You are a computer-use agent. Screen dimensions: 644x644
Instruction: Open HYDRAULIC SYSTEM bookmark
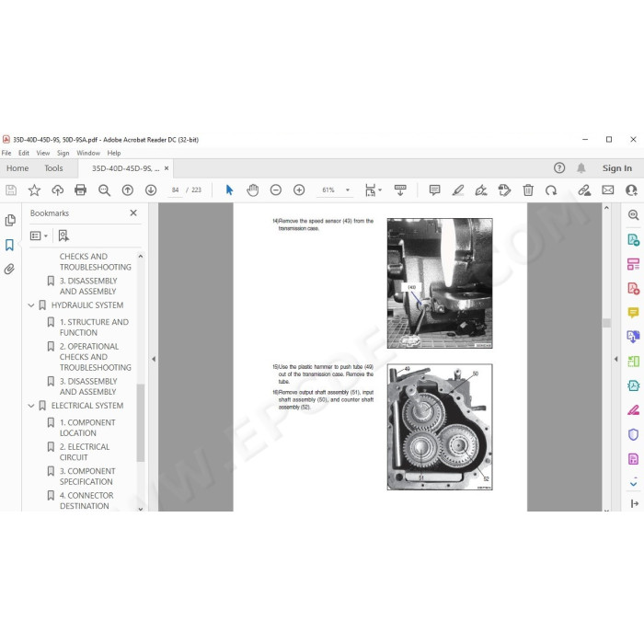click(x=87, y=305)
